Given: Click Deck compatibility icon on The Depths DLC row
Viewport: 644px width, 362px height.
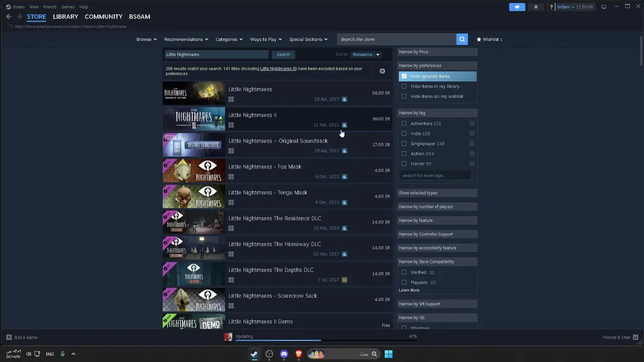Looking at the screenshot, I should tap(344, 280).
